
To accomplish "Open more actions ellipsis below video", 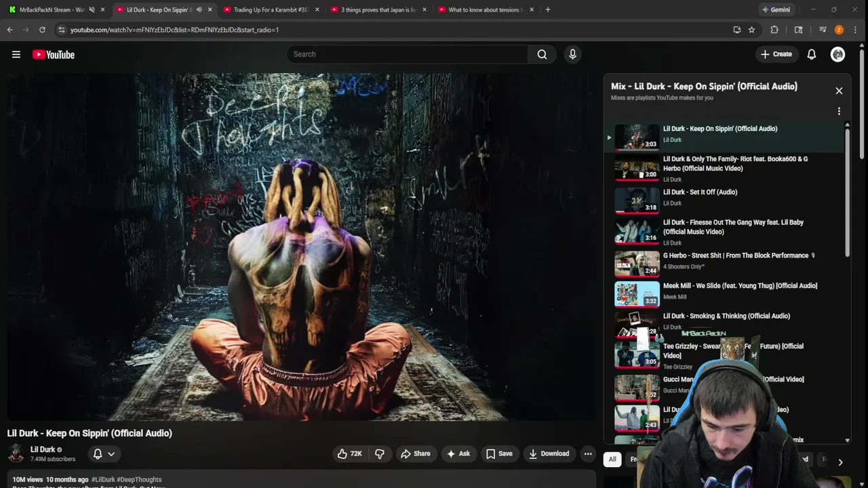I will (x=588, y=453).
